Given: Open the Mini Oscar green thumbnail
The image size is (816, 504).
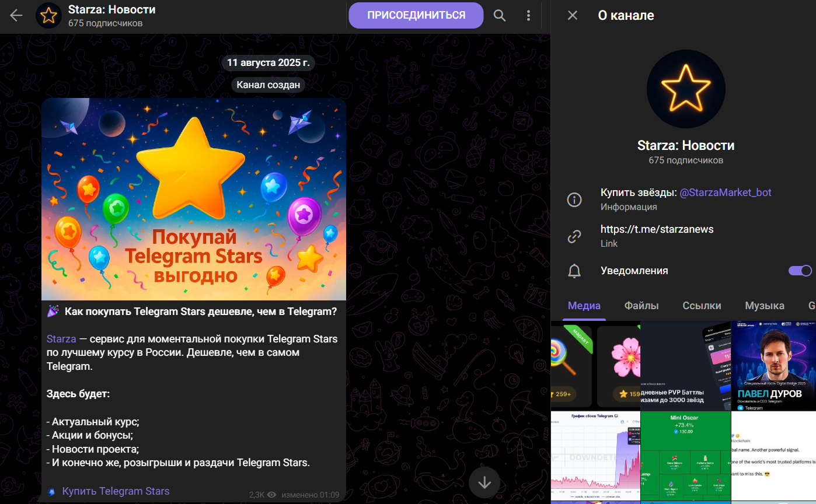Looking at the screenshot, I should 686,456.
